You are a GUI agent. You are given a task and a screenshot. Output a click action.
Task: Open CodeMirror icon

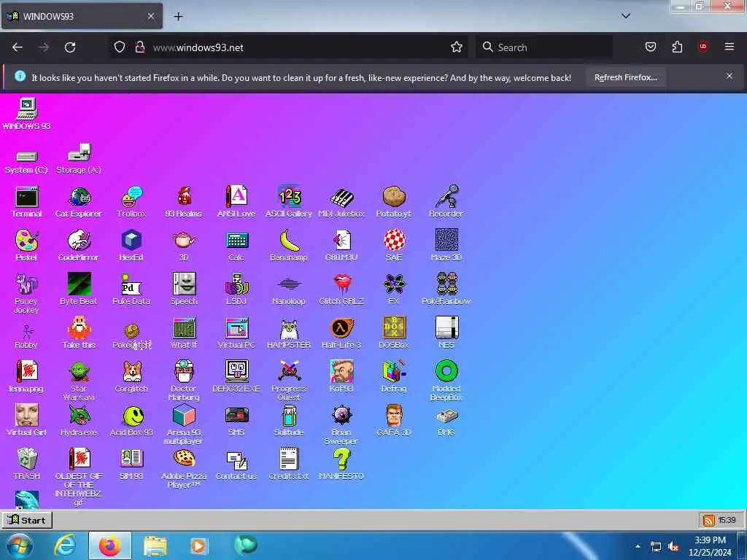(79, 245)
